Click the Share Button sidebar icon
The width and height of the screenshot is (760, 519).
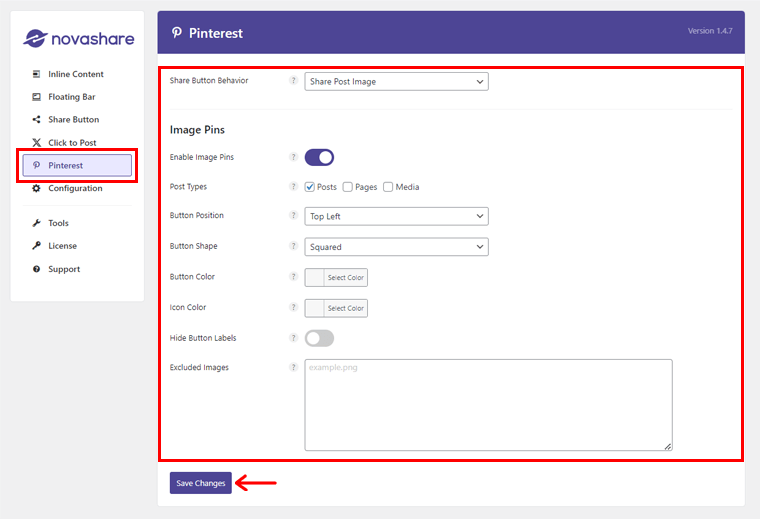coord(36,119)
